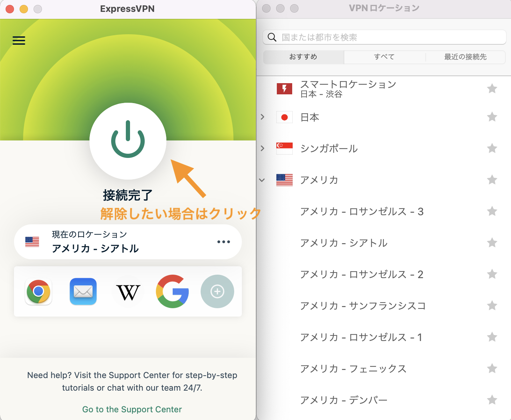
Task: Open the Wikipedia shortcut icon
Action: coord(128,291)
